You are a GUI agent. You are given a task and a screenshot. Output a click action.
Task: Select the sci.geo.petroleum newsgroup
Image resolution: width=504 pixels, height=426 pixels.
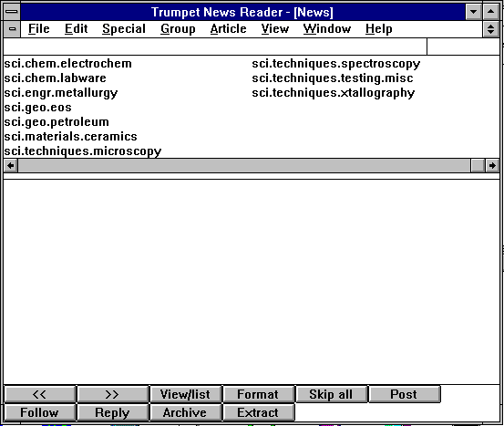(57, 122)
